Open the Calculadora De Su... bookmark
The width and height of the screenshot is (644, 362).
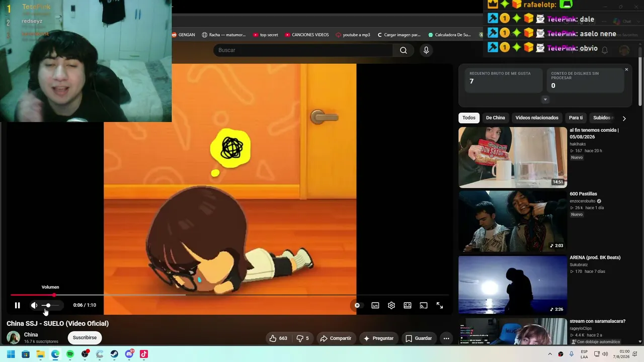click(x=449, y=35)
